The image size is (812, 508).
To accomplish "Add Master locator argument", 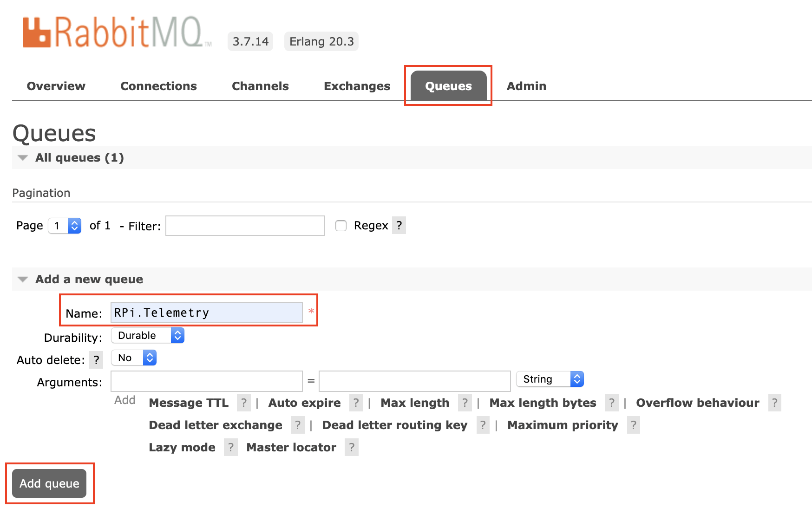I will click(x=291, y=447).
